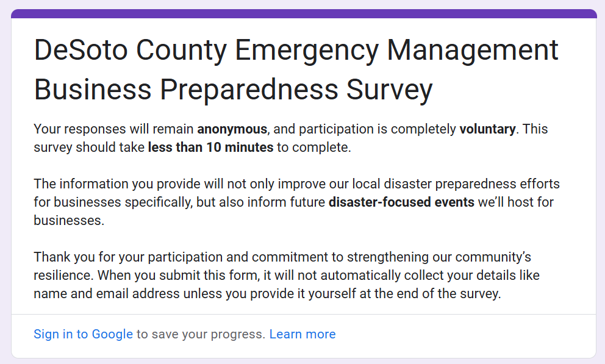Click the sentence starting "Your responses will remain"
The height and width of the screenshot is (364, 605).
115,129
